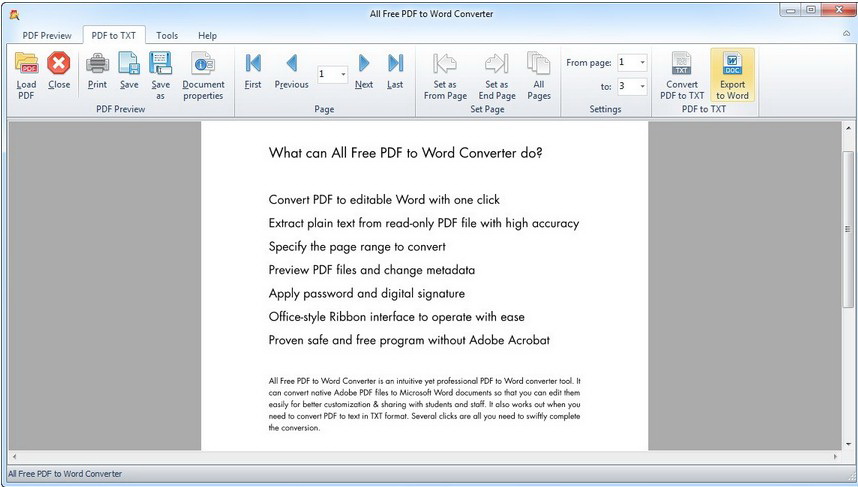Select the PDF to TXT tab
The width and height of the screenshot is (858, 487).
(x=113, y=36)
